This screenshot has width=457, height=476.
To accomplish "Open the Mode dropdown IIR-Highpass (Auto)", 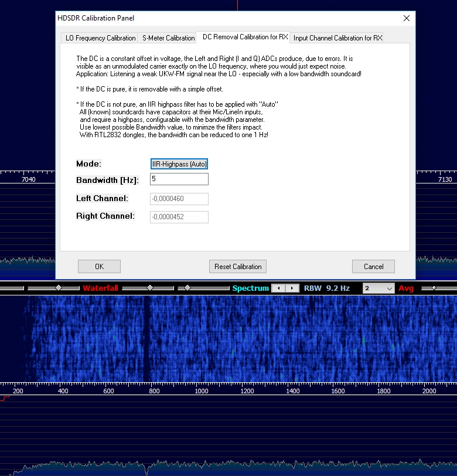I will (179, 164).
